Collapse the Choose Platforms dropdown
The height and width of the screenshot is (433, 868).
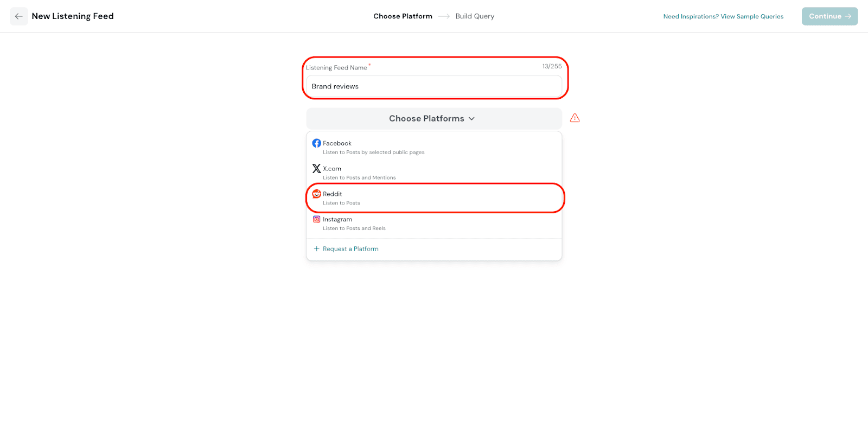(x=426, y=119)
